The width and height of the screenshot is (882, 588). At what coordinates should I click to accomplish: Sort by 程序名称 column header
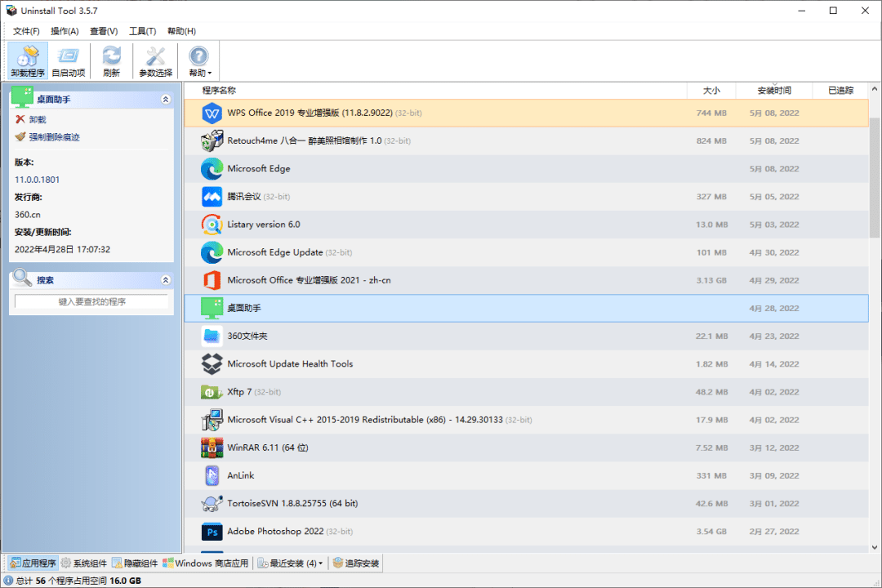(x=219, y=91)
